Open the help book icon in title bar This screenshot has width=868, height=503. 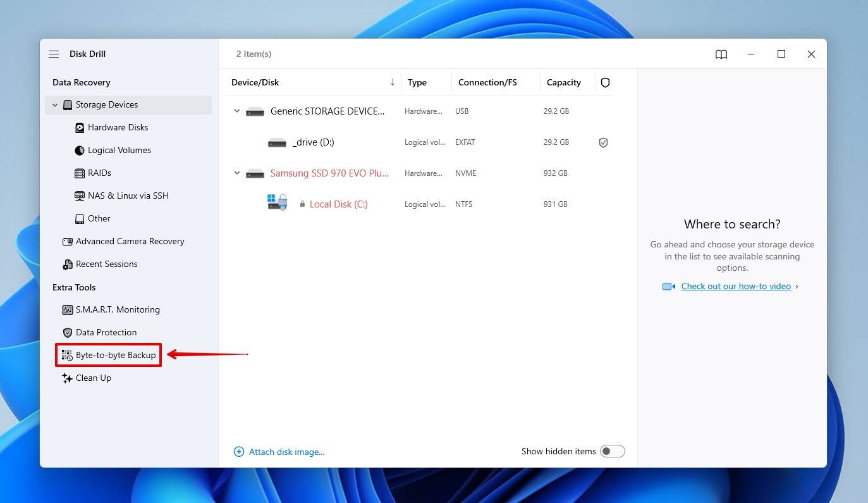pos(721,54)
